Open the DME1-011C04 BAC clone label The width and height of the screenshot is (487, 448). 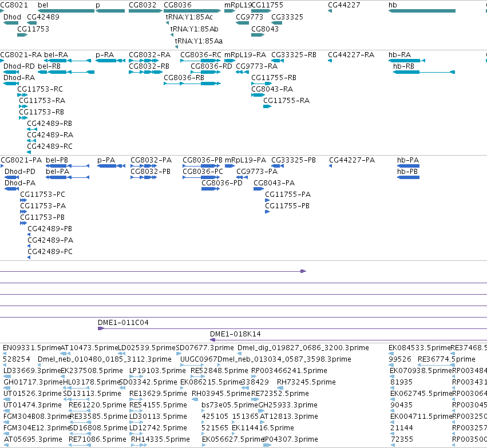pos(123,323)
